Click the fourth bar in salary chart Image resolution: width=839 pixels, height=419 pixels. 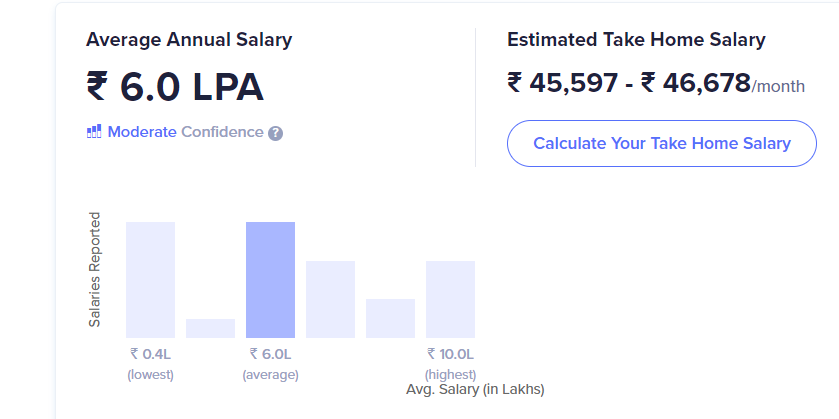(330, 299)
